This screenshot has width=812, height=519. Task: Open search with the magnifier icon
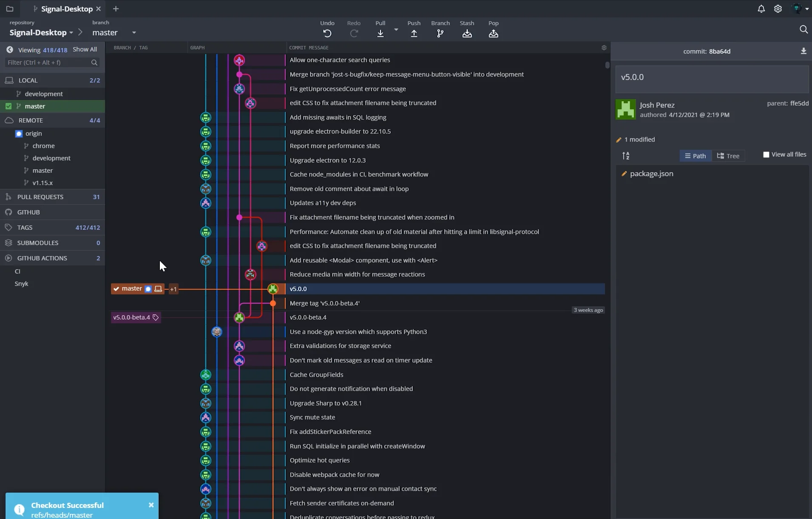point(803,29)
